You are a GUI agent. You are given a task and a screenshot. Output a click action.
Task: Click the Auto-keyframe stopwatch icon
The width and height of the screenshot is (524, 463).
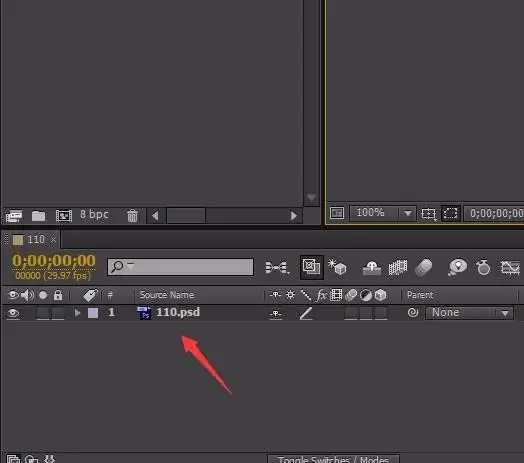point(483,267)
